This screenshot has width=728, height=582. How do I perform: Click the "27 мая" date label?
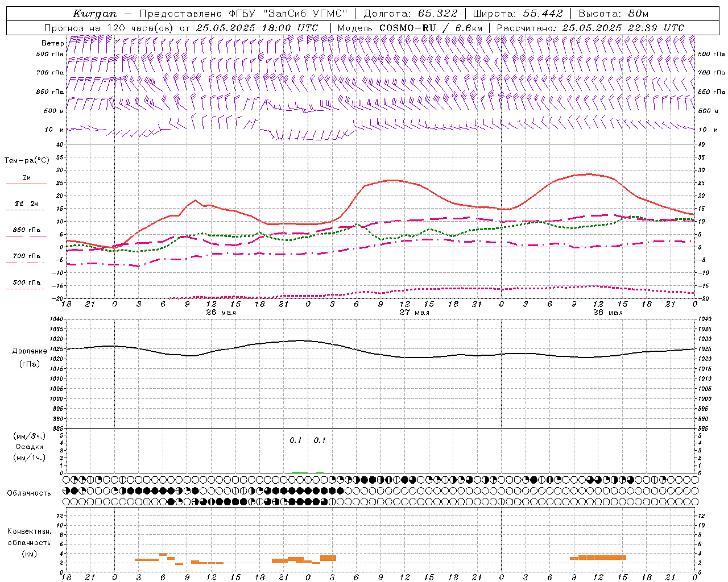pos(414,313)
